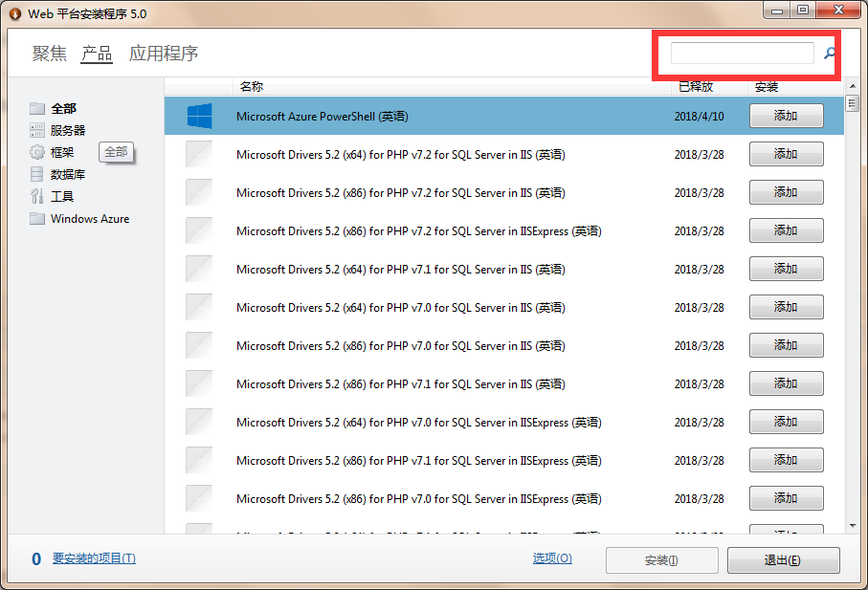This screenshot has height=590, width=868.
Task: Switch to the 聚焦 tab
Action: click(x=49, y=54)
